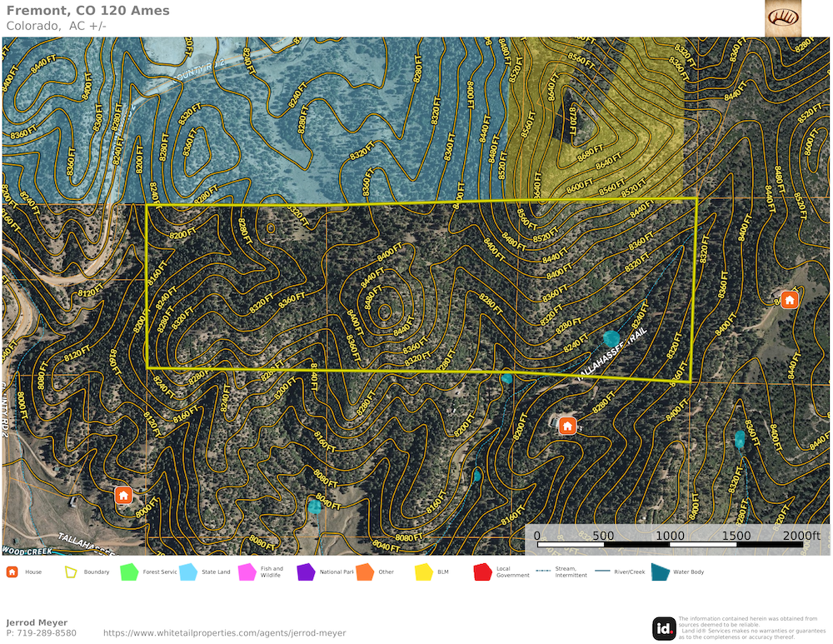Click the house marker south of Tallahassee Trail
Image resolution: width=833 pixels, height=644 pixels.
(x=567, y=426)
